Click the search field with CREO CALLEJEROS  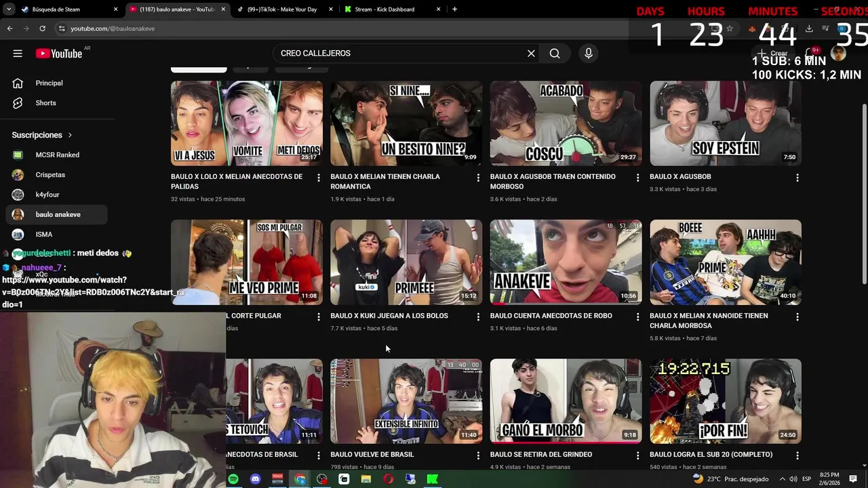[x=400, y=54]
